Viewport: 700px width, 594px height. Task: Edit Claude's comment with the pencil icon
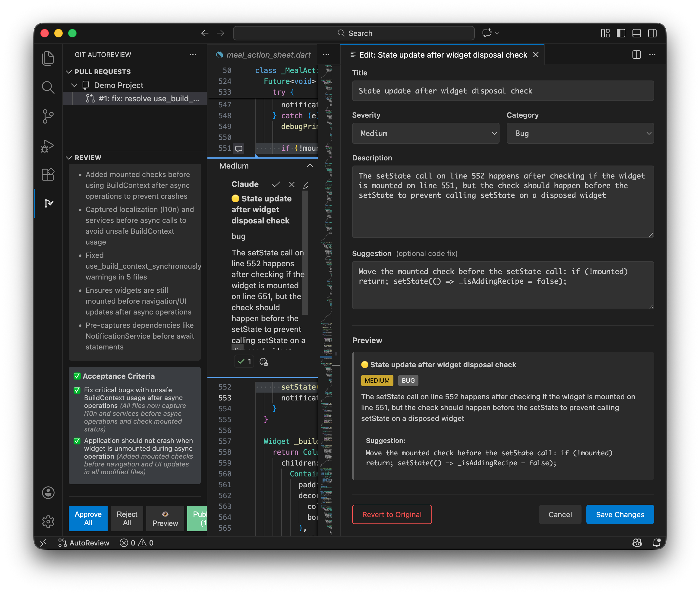coord(306,185)
